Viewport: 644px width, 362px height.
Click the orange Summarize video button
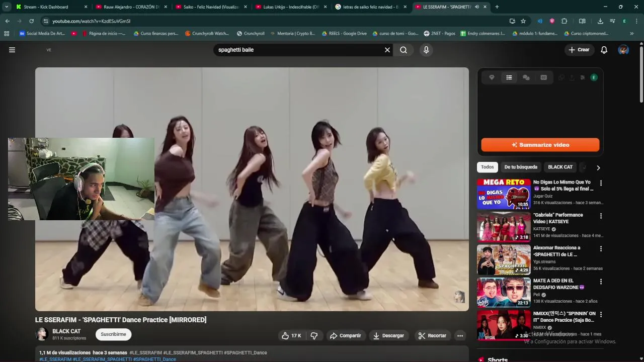click(540, 145)
